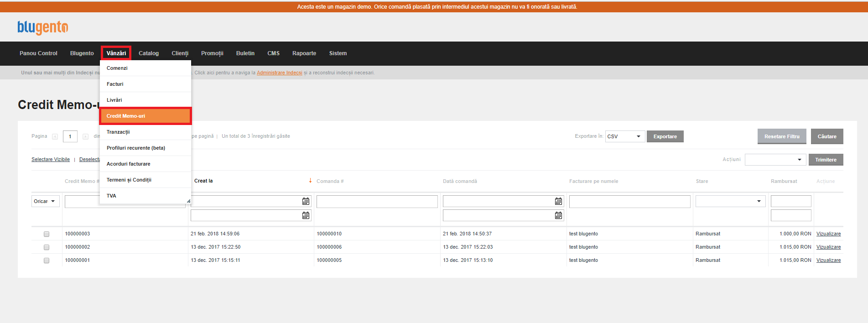Click the Resetare Filtru button
Viewport: 868px width, 323px height.
(782, 136)
